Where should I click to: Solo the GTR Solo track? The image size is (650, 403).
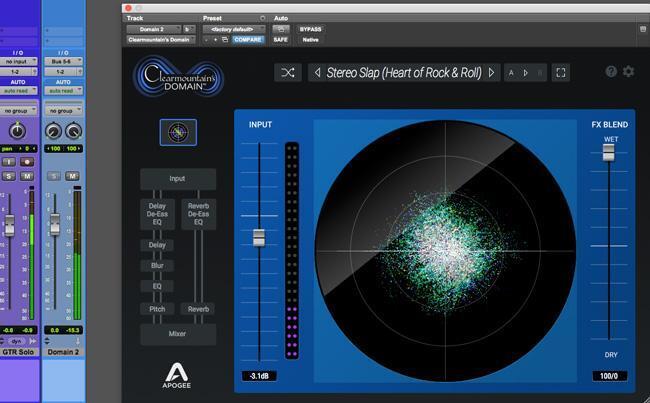pos(9,176)
